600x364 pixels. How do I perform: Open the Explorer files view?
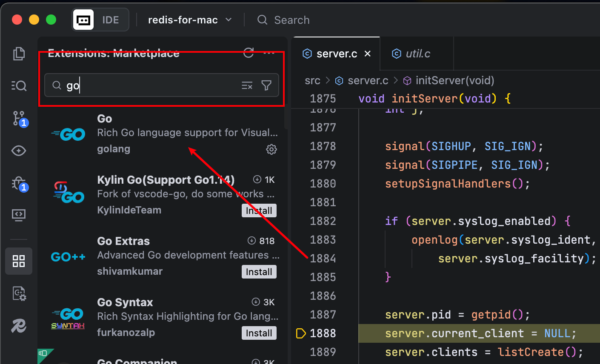coord(19,54)
